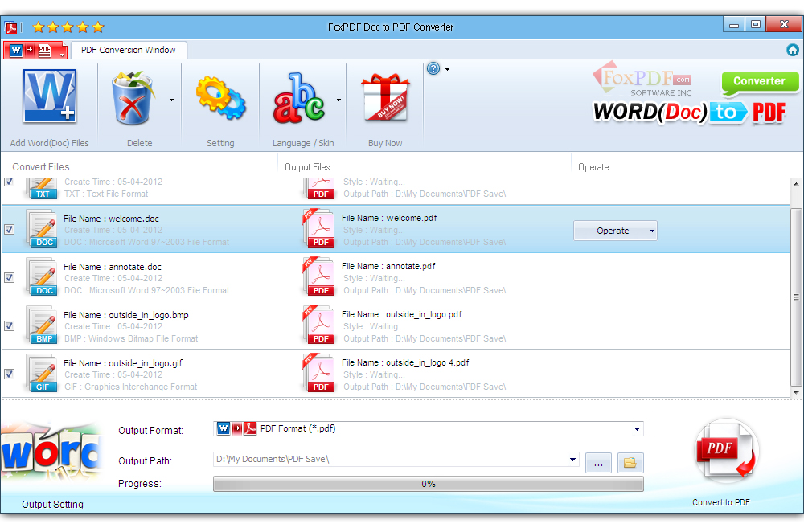Click the Language / Skin abc icon

pos(299,98)
